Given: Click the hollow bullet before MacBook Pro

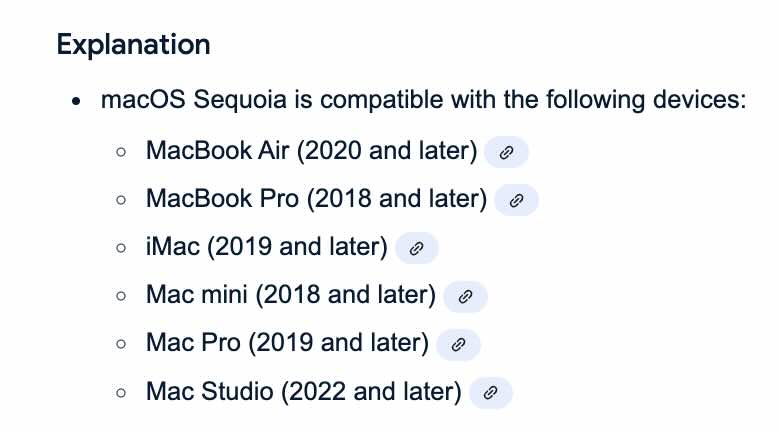Looking at the screenshot, I should pos(121,200).
